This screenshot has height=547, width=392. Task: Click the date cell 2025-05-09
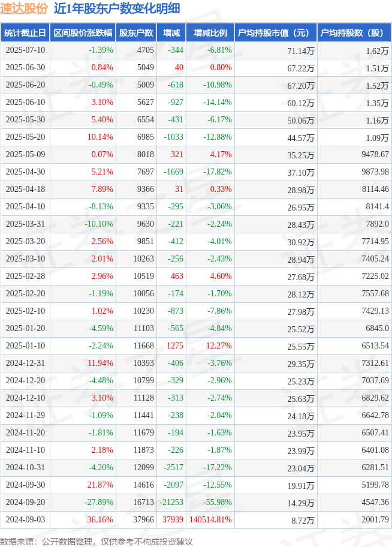pyautogui.click(x=25, y=154)
